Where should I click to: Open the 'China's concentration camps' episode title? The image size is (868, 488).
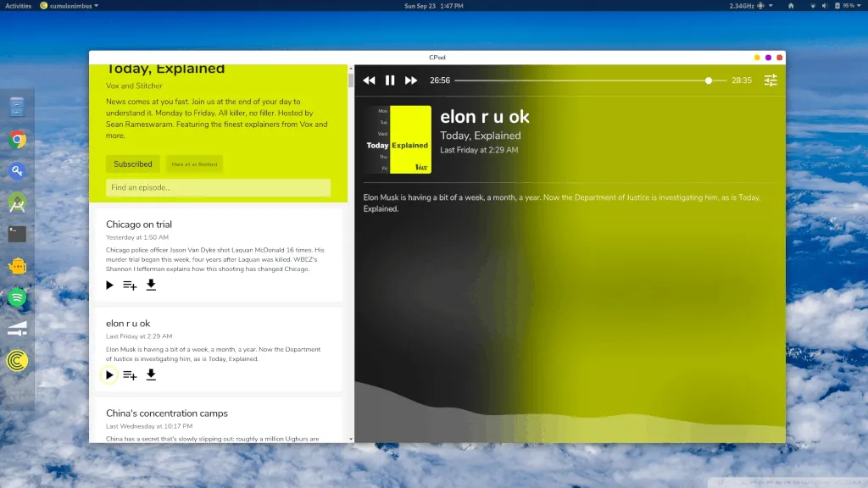click(167, 413)
